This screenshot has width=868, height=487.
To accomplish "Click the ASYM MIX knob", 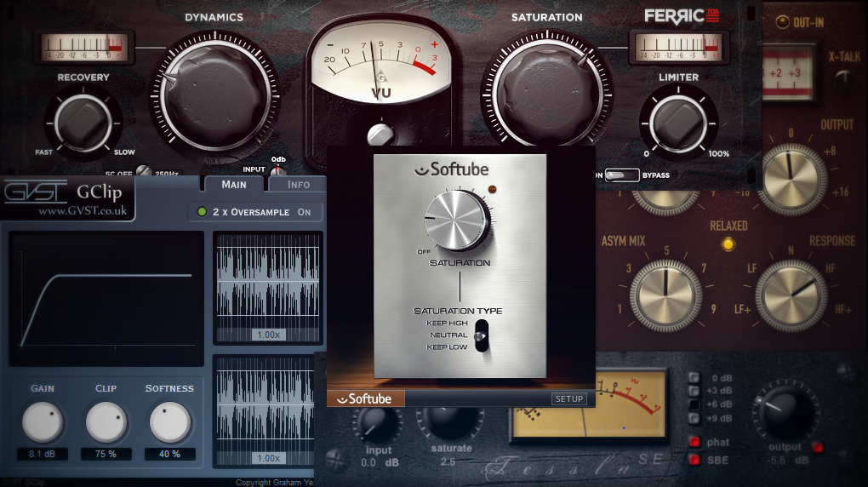I will point(665,295).
